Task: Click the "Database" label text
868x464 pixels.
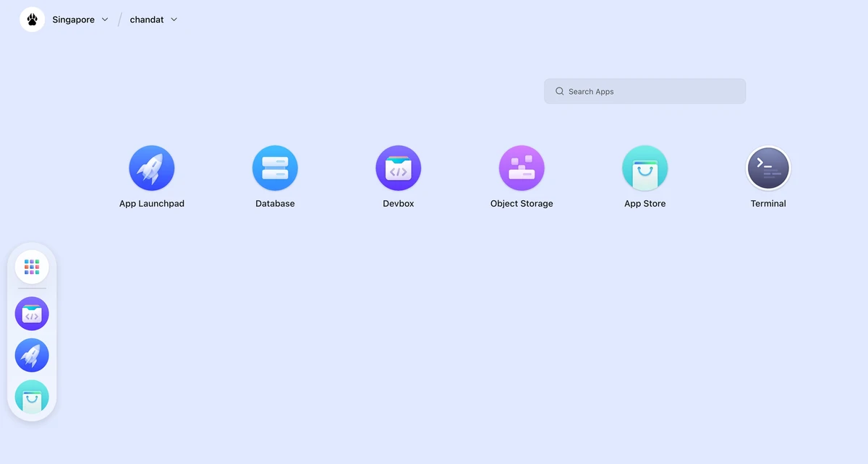Action: click(275, 204)
